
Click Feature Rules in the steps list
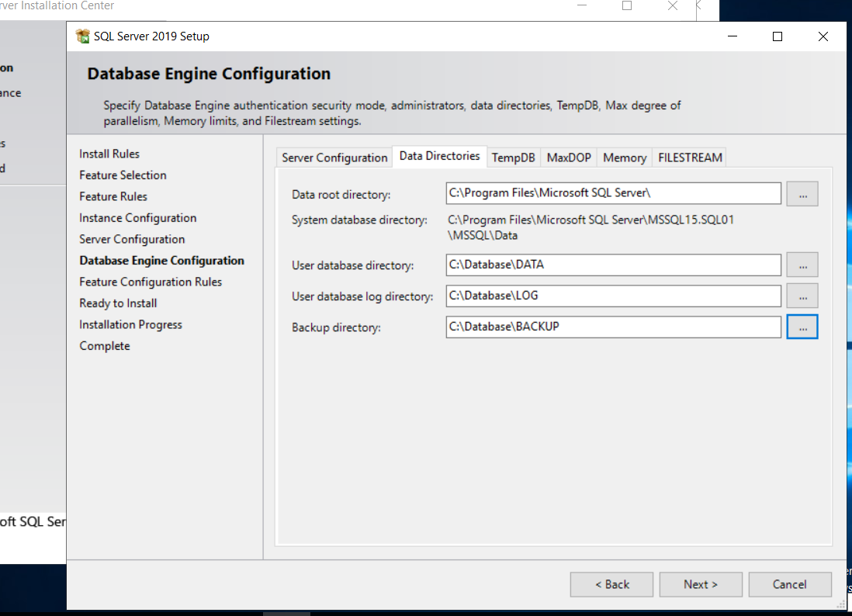coord(113,196)
